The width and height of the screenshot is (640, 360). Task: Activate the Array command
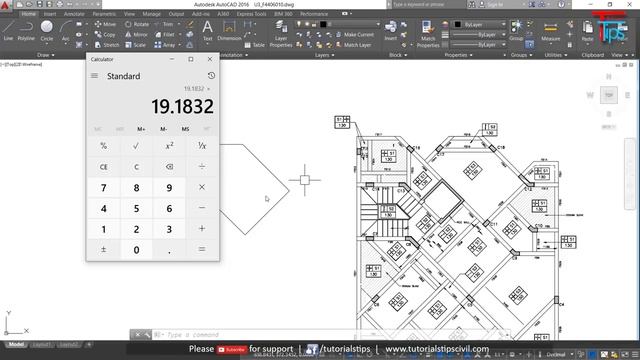point(164,45)
